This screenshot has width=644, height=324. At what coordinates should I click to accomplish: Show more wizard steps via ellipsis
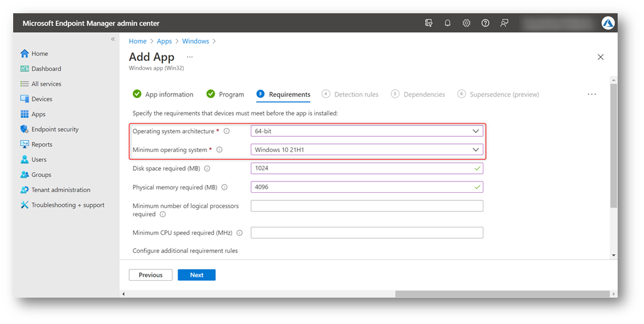(591, 95)
